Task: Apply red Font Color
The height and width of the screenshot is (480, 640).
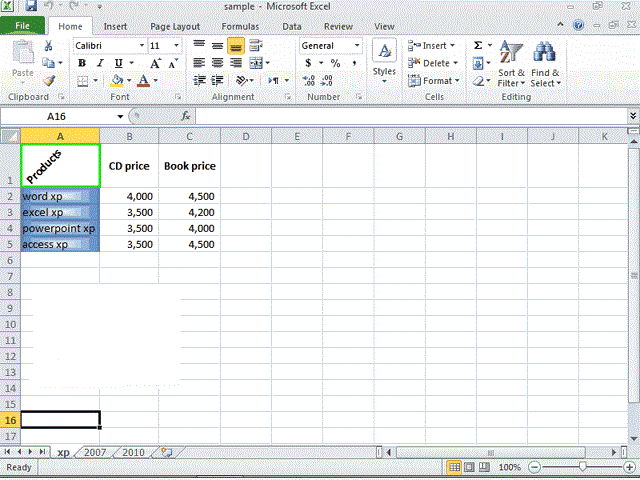Action: click(143, 81)
